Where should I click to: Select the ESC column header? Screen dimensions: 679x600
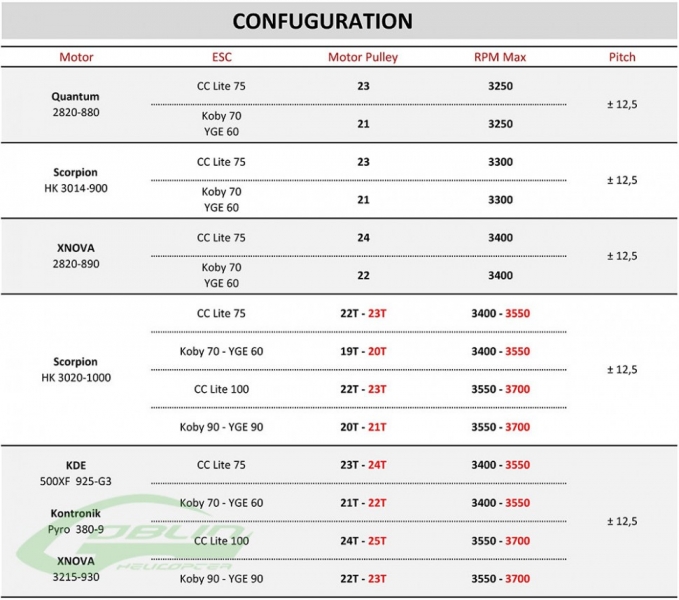(x=222, y=57)
